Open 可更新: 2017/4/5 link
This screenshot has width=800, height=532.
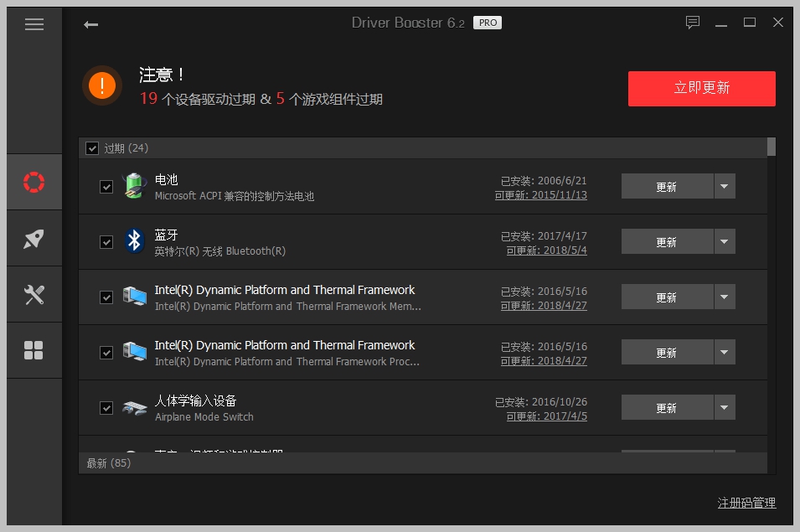[x=546, y=416]
